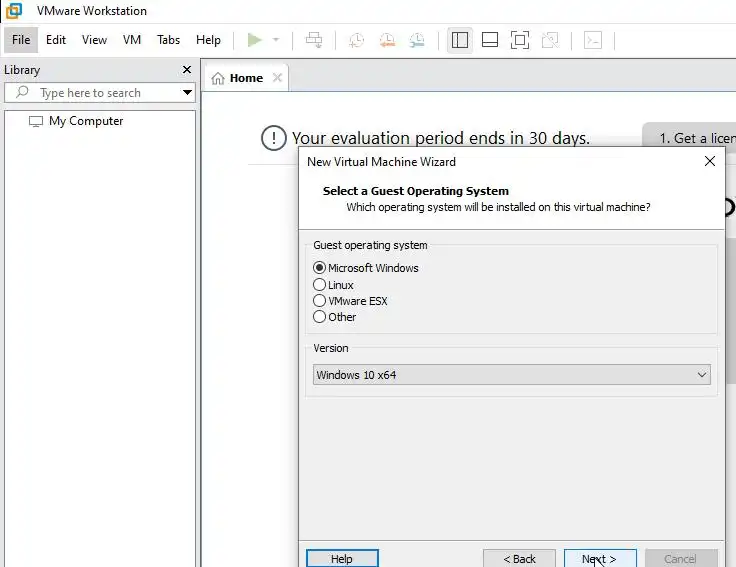Image resolution: width=736 pixels, height=567 pixels.
Task: Go back with the Back button
Action: coord(519,559)
